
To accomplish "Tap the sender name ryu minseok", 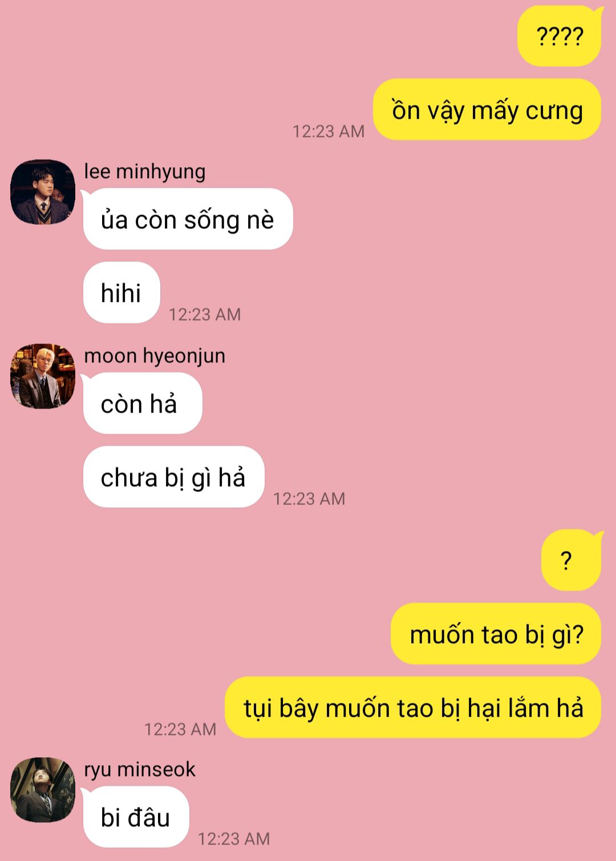I will pos(140,770).
